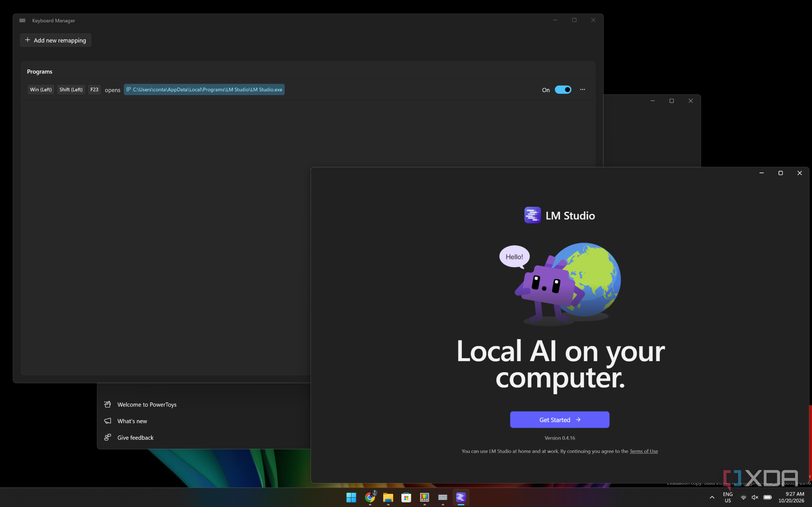Image resolution: width=812 pixels, height=507 pixels.
Task: Click the LM Studio taskbar icon
Action: [x=461, y=497]
